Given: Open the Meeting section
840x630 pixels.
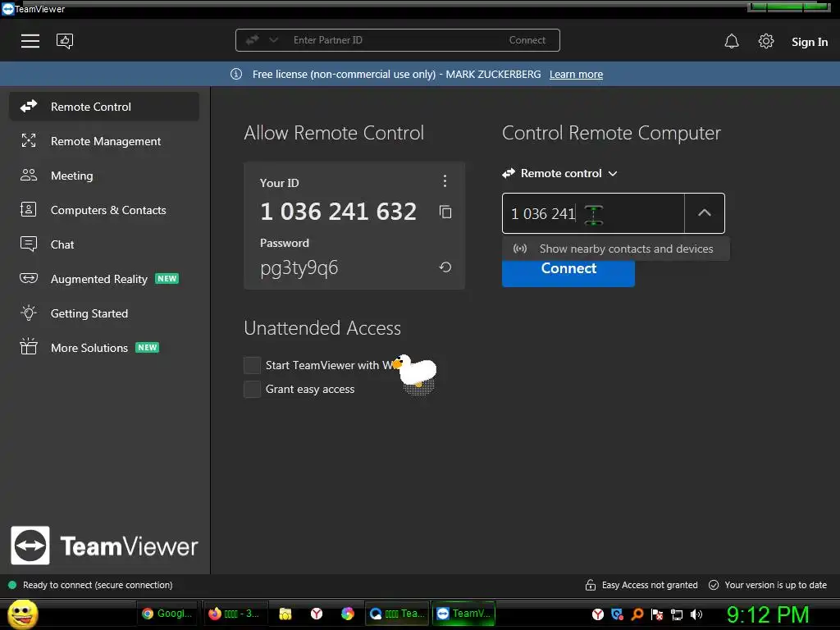Looking at the screenshot, I should coord(104,176).
